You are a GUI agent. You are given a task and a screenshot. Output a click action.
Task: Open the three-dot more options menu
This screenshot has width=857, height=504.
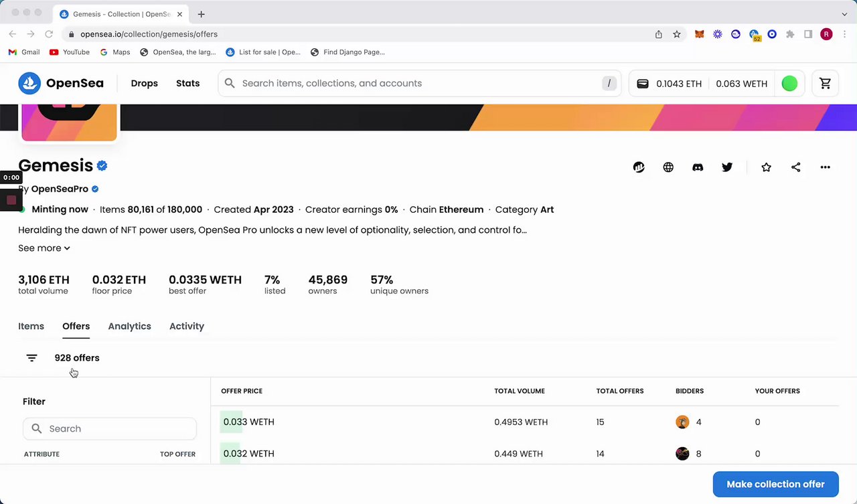pos(825,167)
